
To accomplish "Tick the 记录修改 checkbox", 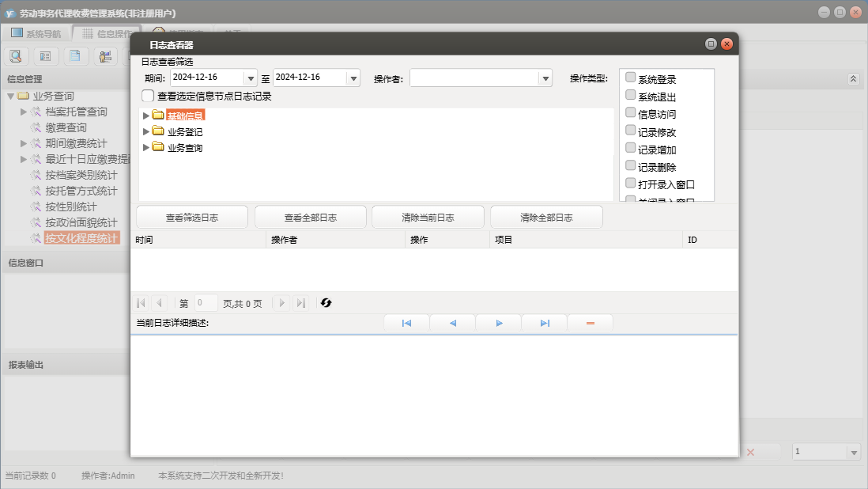I will [630, 131].
